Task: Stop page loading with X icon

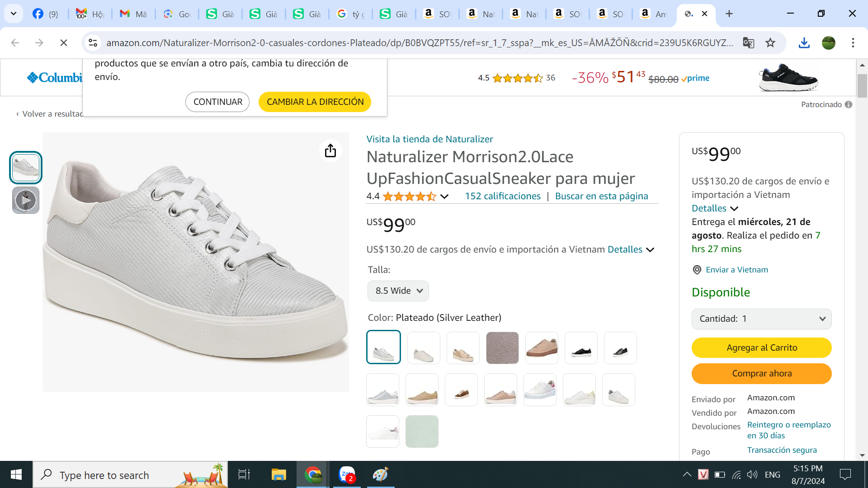Action: coord(64,43)
